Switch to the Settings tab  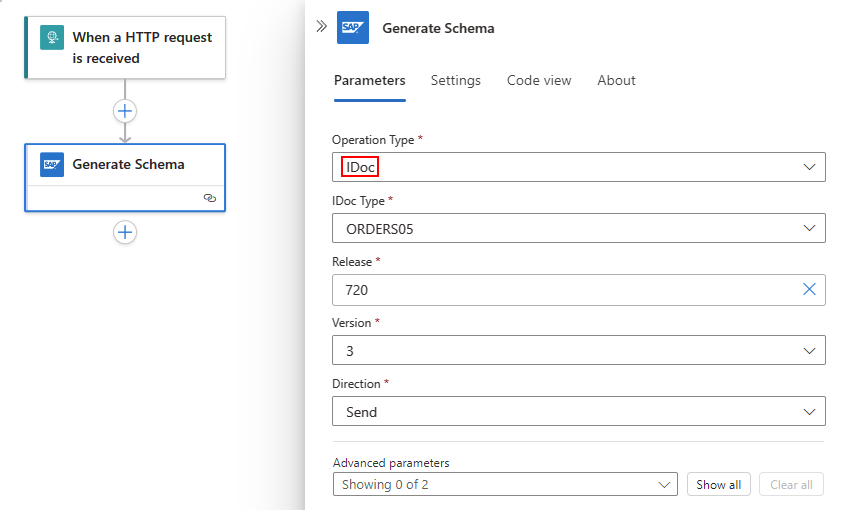click(x=455, y=80)
